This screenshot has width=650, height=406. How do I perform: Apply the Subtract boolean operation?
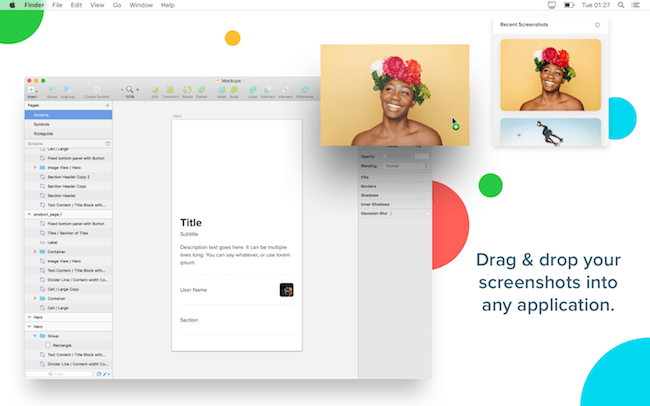[x=268, y=90]
